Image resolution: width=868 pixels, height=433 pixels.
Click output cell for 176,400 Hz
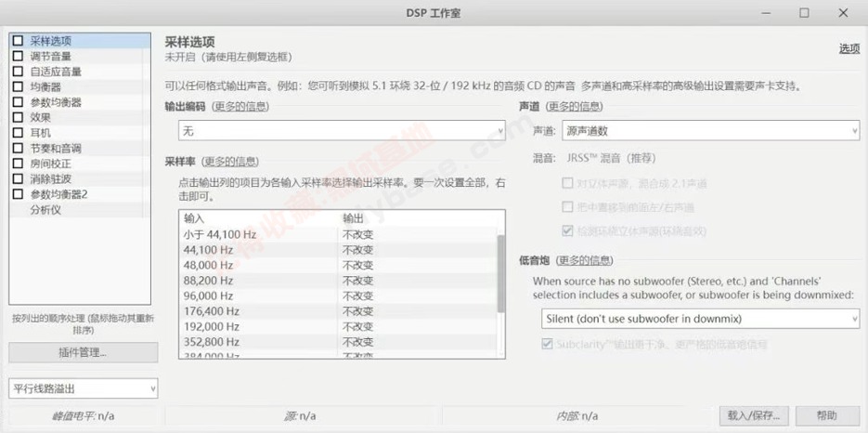[418, 311]
